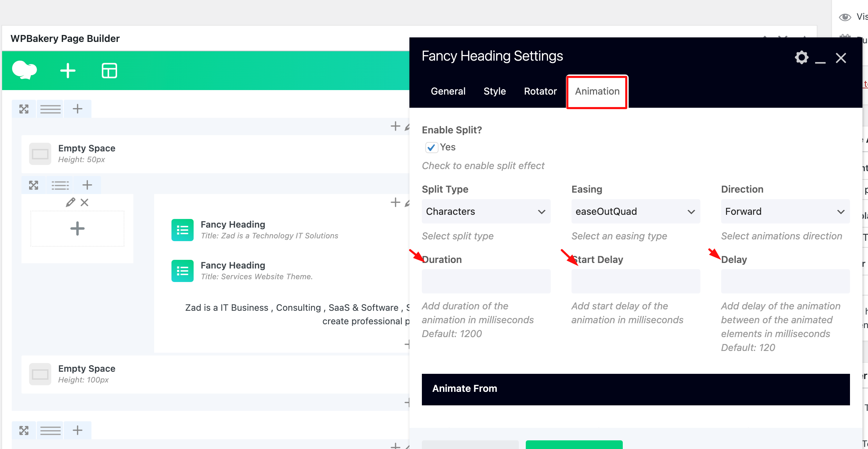Click the Zad IT Business paragraph text block
This screenshot has height=449, width=868.
(x=297, y=314)
